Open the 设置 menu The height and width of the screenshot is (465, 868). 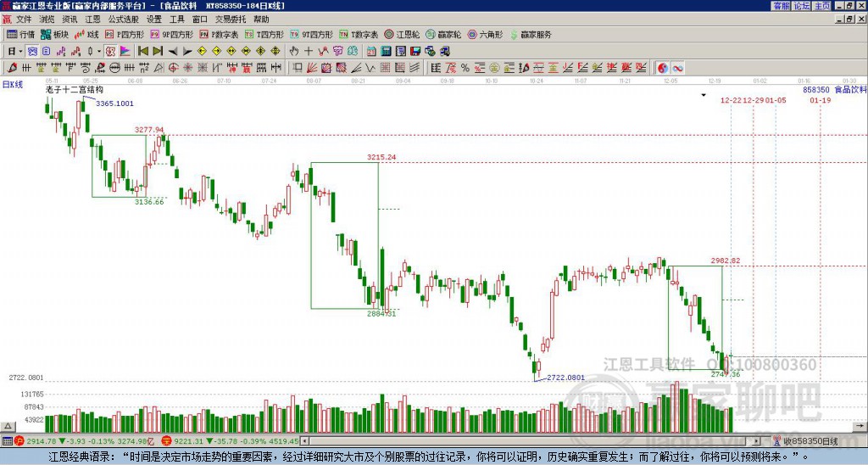pos(154,20)
